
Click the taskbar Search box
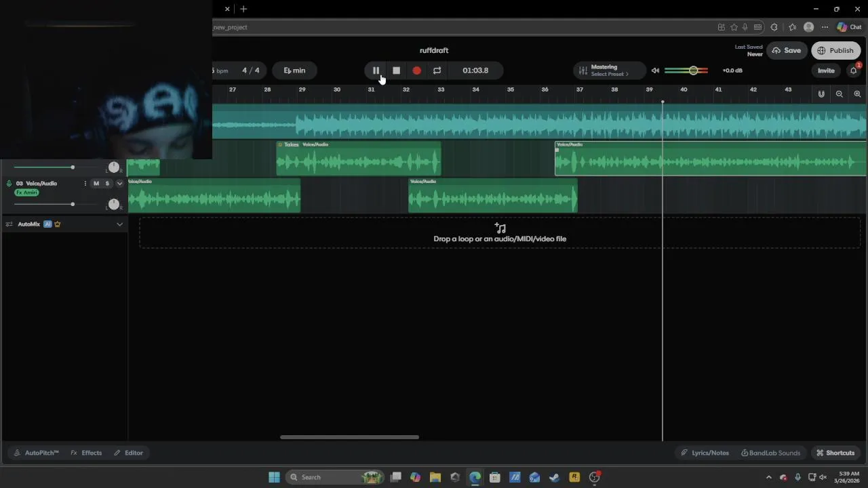coord(335,477)
